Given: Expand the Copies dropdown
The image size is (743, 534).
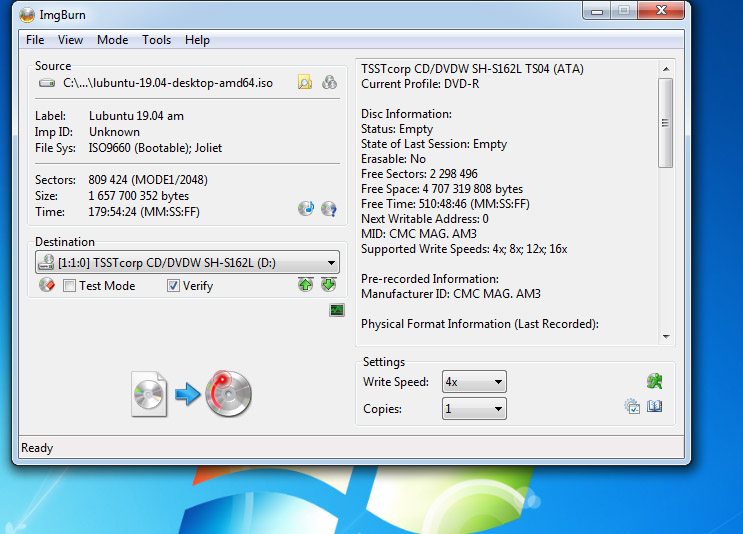Looking at the screenshot, I should [x=474, y=408].
